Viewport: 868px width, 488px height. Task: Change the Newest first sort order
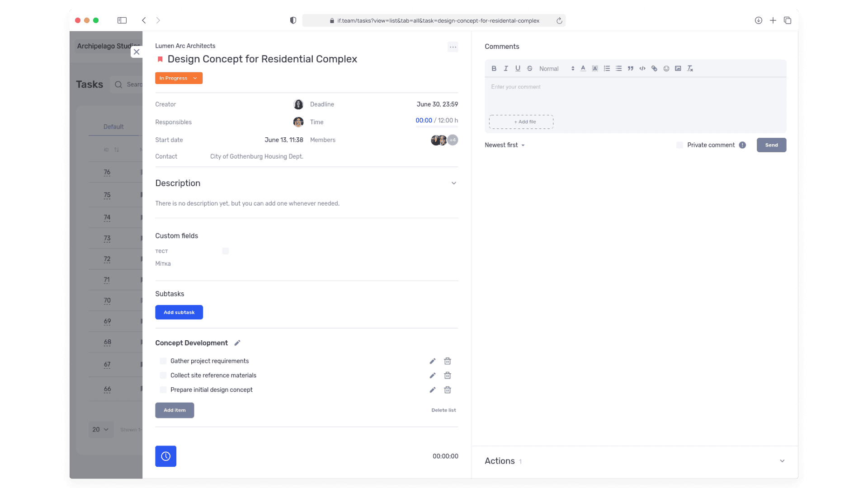click(505, 145)
